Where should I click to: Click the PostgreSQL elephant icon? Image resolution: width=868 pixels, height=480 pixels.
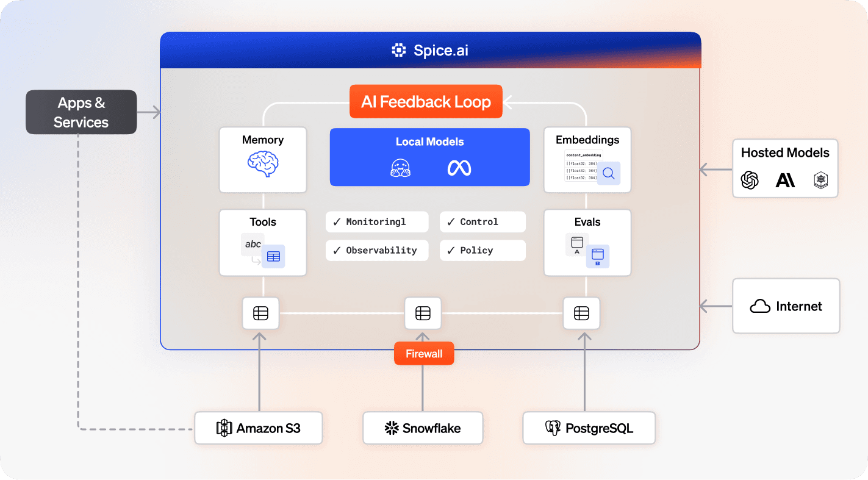pos(554,428)
